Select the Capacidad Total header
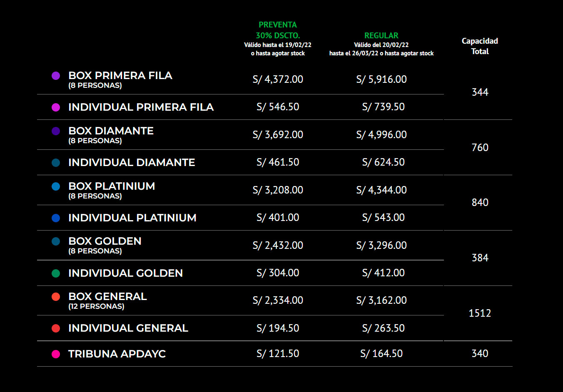563x392 pixels. 480,46
